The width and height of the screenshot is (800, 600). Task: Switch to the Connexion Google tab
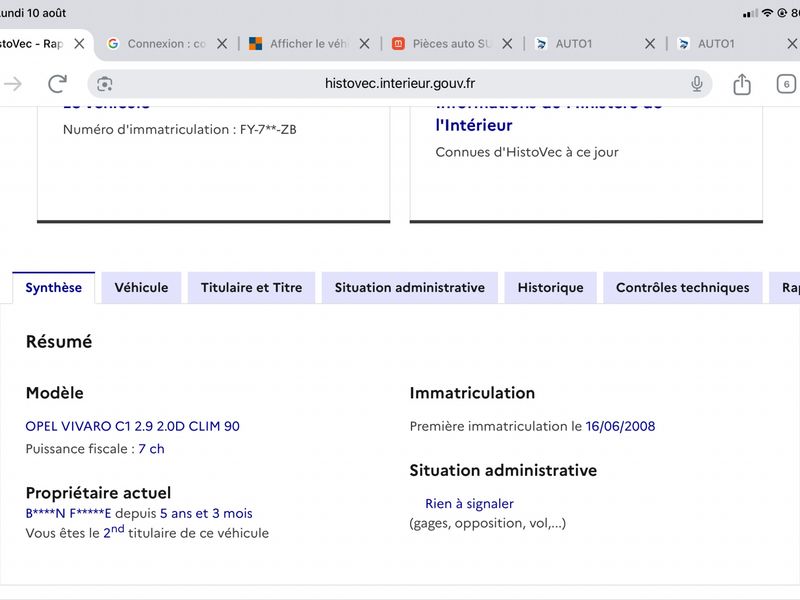click(166, 44)
